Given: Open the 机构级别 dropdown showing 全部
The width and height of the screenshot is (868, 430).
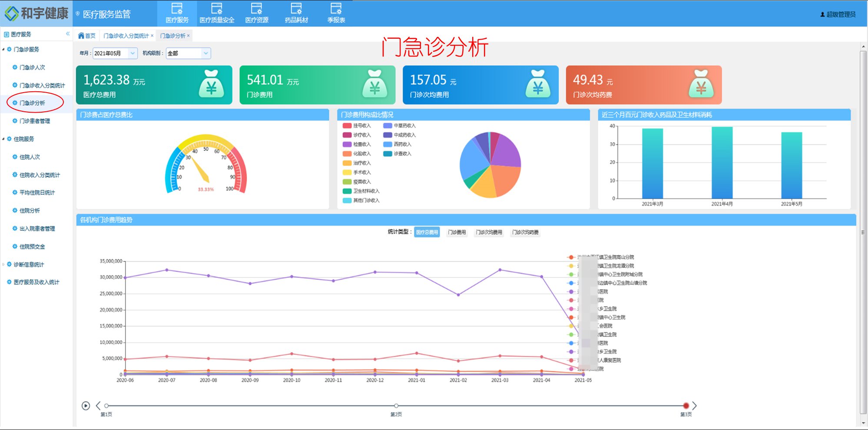Looking at the screenshot, I should [188, 53].
